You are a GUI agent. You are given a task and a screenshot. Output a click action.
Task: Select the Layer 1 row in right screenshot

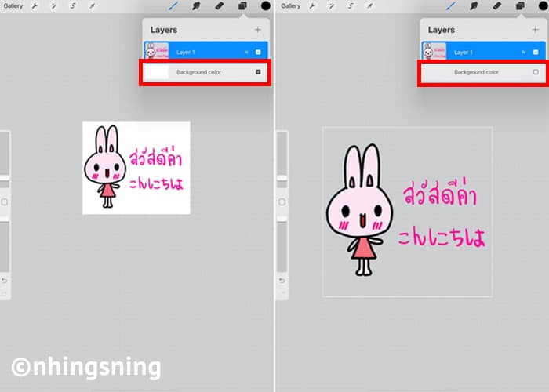coord(484,50)
